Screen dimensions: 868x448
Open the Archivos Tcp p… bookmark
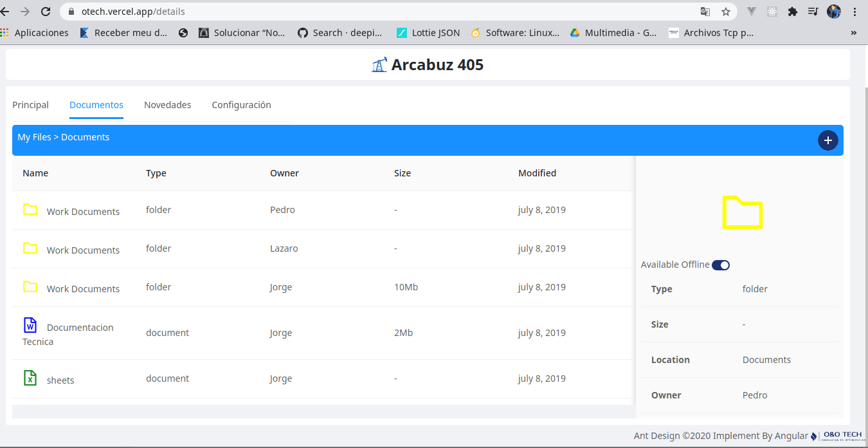pos(711,33)
